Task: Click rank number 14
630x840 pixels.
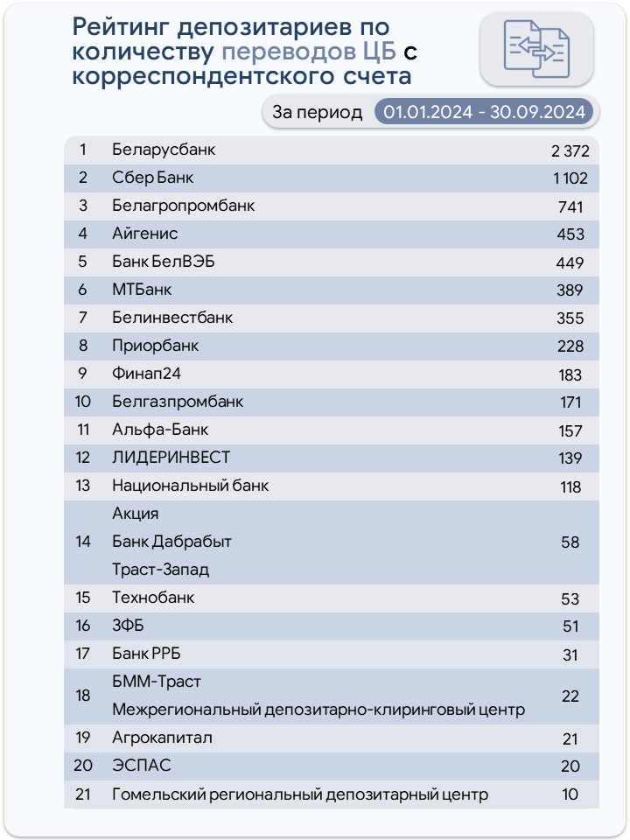Action: (83, 542)
